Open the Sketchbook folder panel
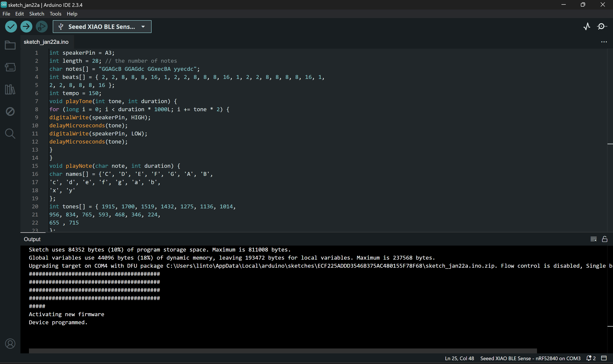 pyautogui.click(x=10, y=45)
